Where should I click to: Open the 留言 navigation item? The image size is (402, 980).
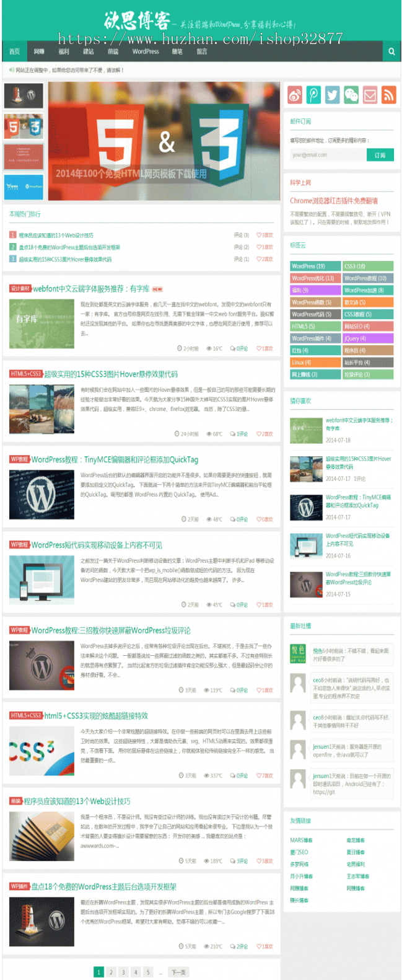tap(202, 51)
